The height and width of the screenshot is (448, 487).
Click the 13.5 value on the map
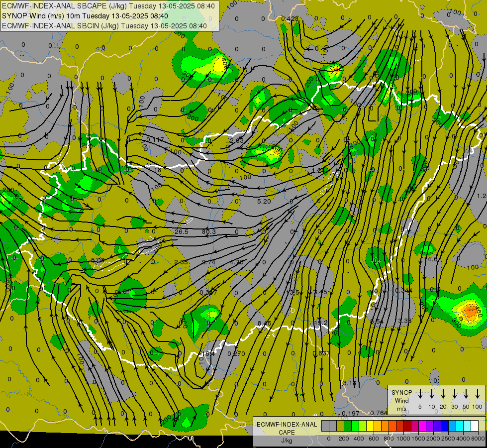pyautogui.click(x=293, y=292)
